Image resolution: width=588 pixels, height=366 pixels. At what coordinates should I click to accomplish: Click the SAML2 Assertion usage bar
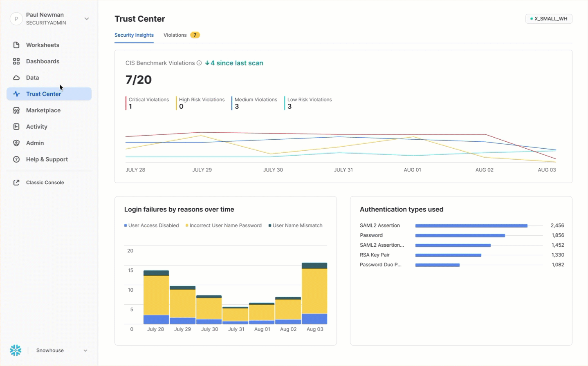pos(471,226)
